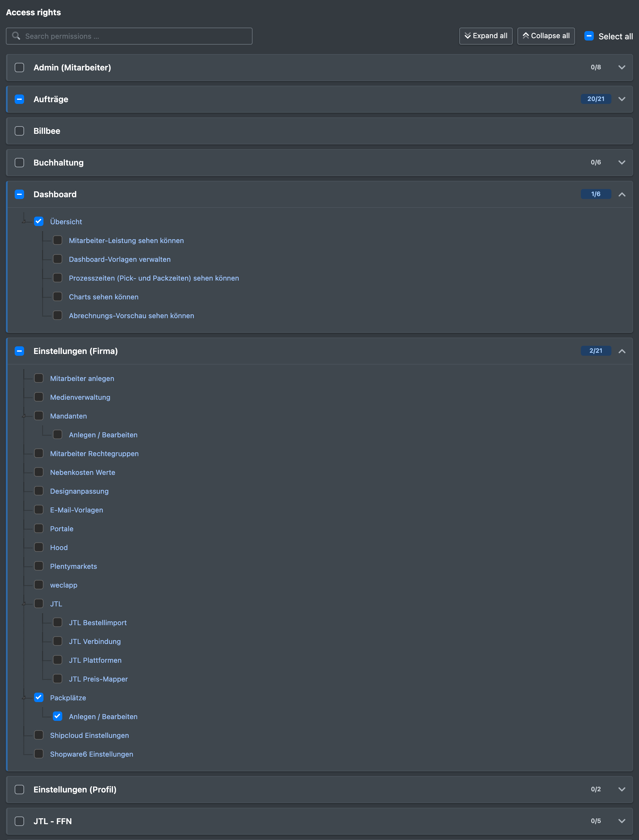The image size is (639, 840).
Task: Click the Collapse all button
Action: [x=546, y=36]
